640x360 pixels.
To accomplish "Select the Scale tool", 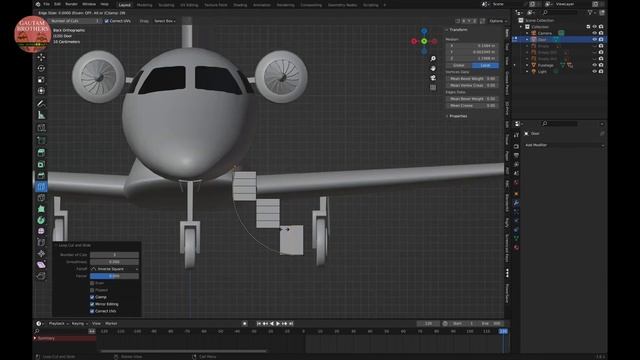I will [x=41, y=80].
